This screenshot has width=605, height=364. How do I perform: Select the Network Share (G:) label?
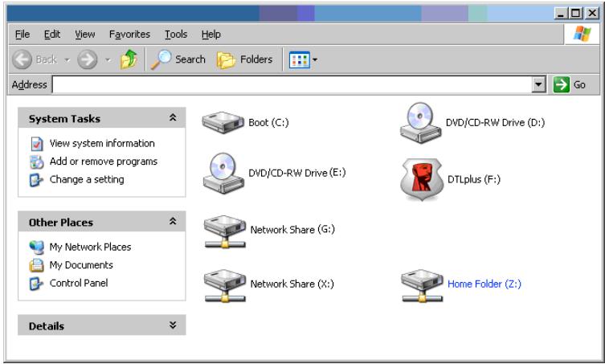292,229
